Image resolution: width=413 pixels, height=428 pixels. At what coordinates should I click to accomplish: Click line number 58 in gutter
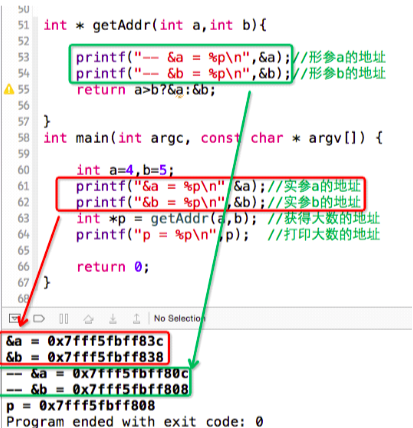click(x=23, y=137)
